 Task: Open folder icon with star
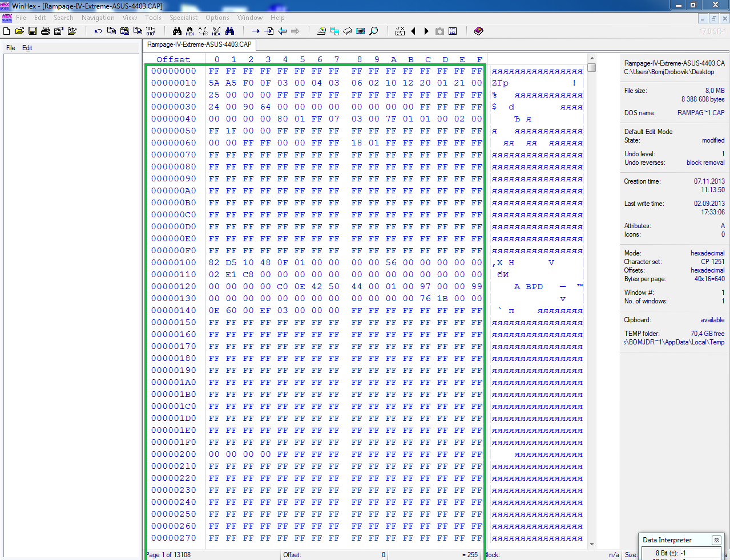point(72,31)
